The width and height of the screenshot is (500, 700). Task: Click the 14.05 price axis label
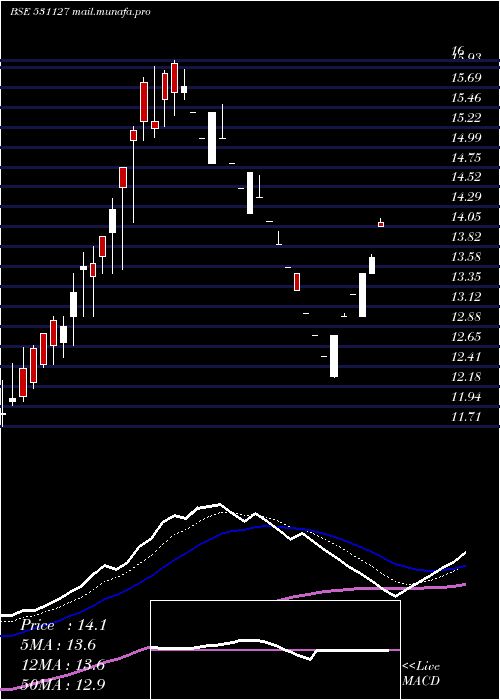coord(466,217)
